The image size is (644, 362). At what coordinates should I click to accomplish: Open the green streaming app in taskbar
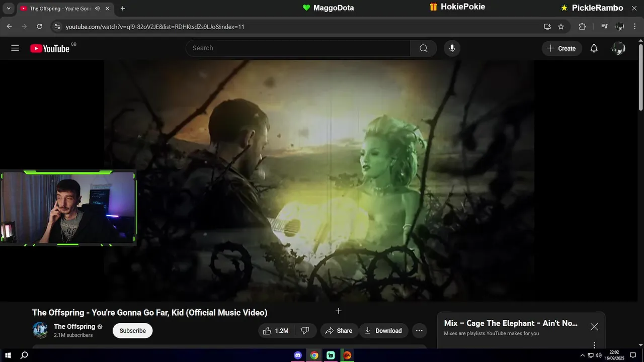331,355
